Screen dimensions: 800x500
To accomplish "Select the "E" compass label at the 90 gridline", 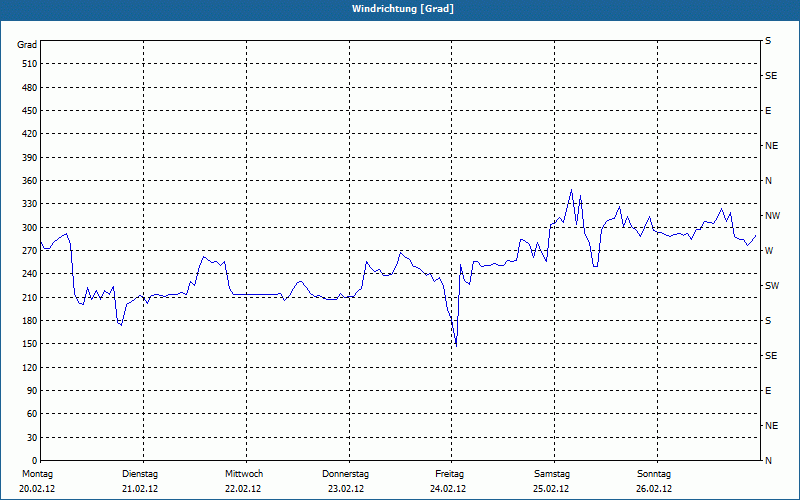I will click(768, 391).
